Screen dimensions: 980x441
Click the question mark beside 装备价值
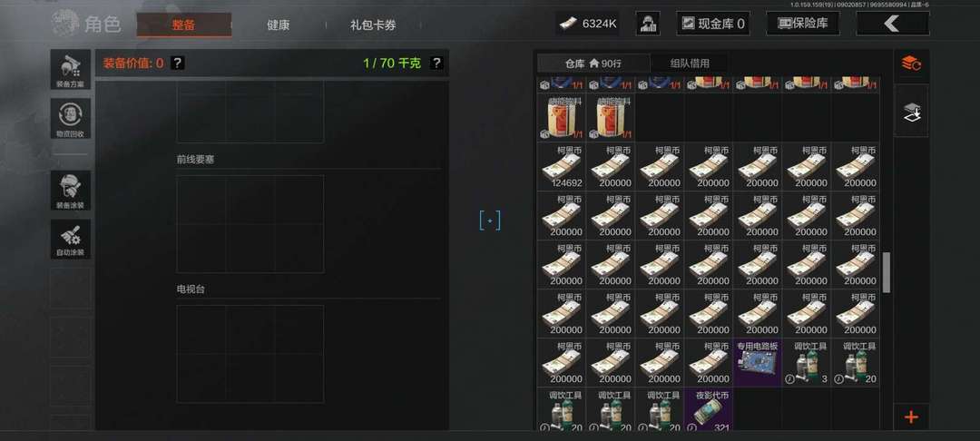[x=178, y=64]
